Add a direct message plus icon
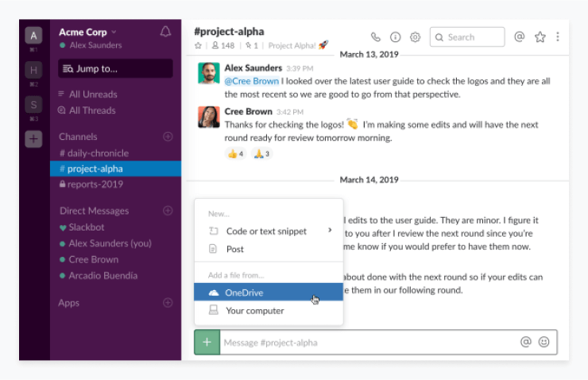The width and height of the screenshot is (588, 380). pos(168,211)
